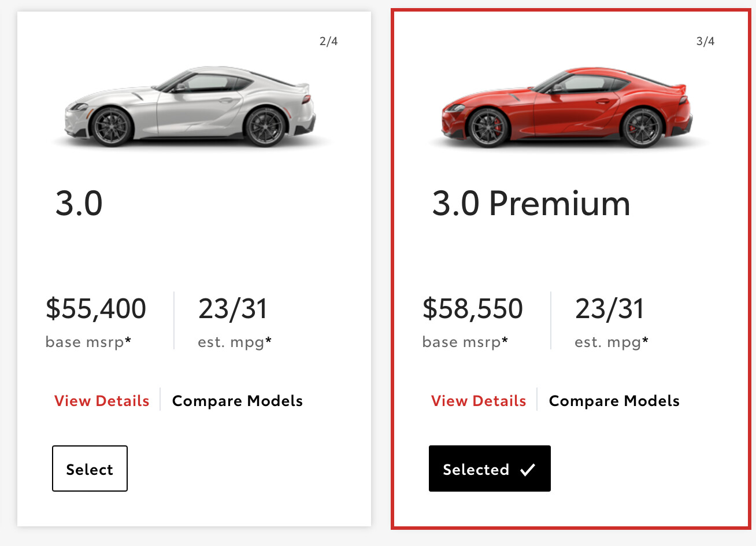Click est. mpg asterisk label on Premium card
Screen dimensions: 756x546
612,342
